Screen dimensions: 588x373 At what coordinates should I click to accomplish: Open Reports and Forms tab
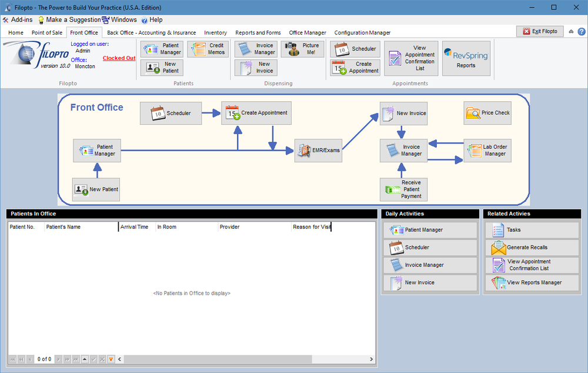[x=258, y=32]
